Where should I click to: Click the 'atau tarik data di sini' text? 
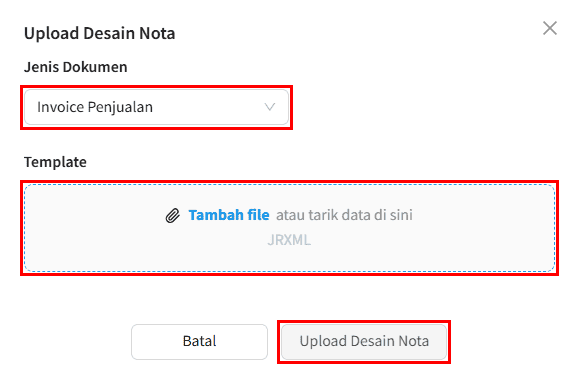pos(344,215)
